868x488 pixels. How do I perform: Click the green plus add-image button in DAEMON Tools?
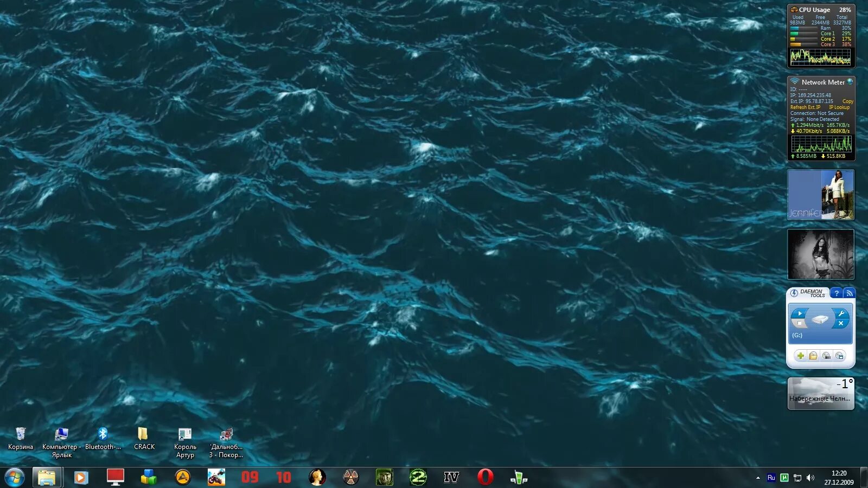point(800,356)
